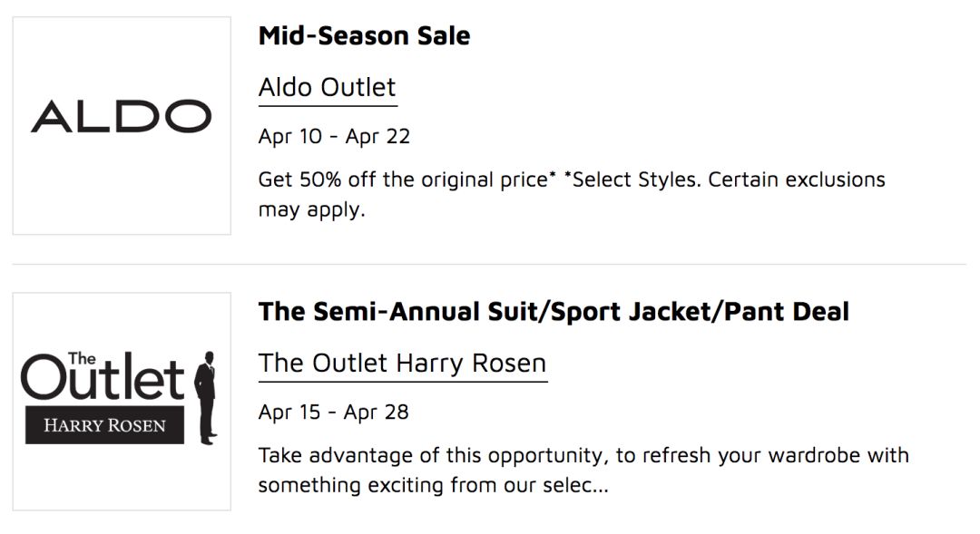Follow the Aldo Outlet store link
Image resolution: width=980 pixels, height=534 pixels.
pyautogui.click(x=328, y=87)
